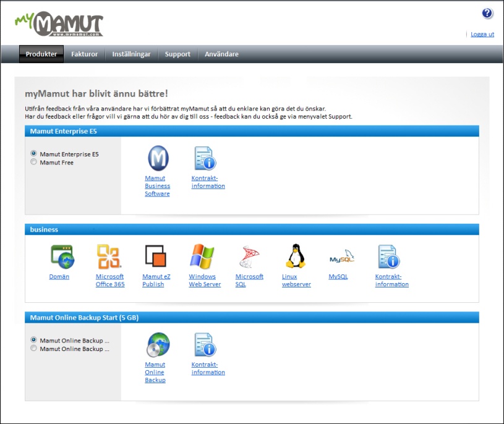Open the Mamut eZ Publish icon

coord(156,257)
